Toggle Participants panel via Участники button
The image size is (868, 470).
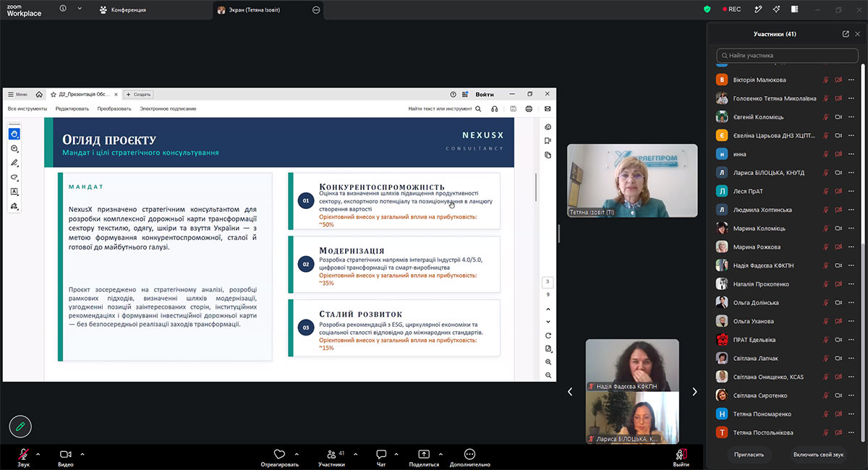331,458
